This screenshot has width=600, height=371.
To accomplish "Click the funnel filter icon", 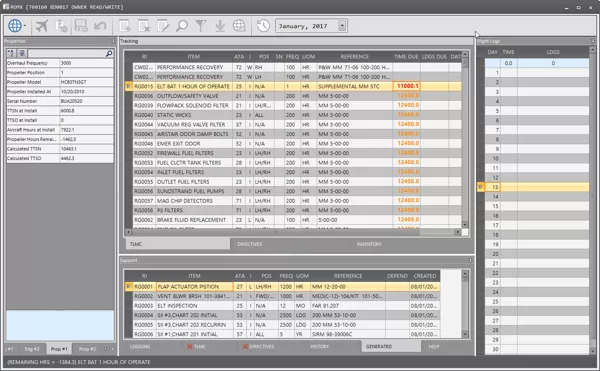I will click(x=201, y=26).
